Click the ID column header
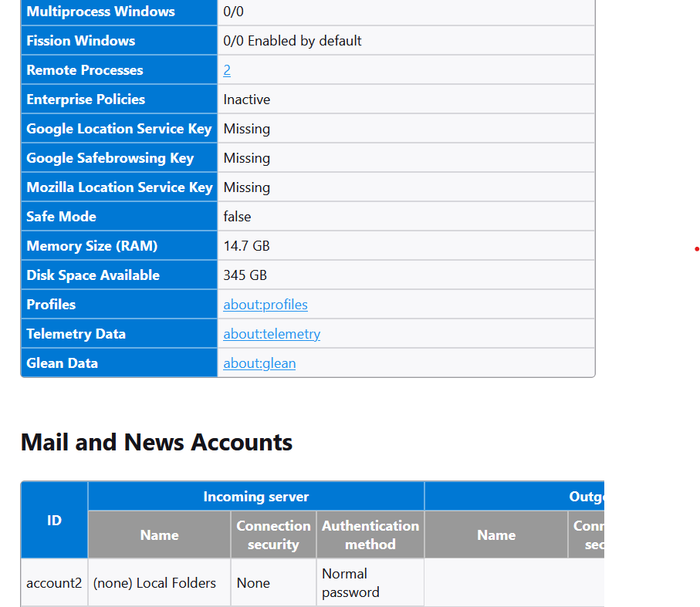The image size is (700, 607). tap(54, 521)
